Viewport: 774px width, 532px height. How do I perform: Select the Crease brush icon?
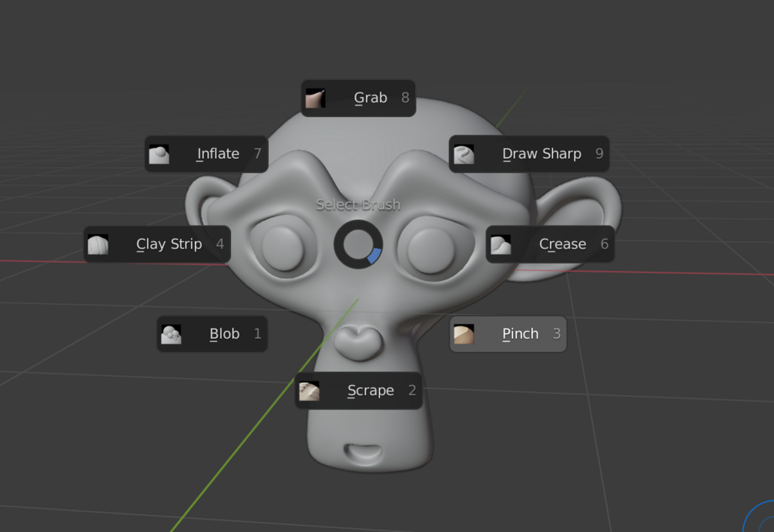pos(501,244)
